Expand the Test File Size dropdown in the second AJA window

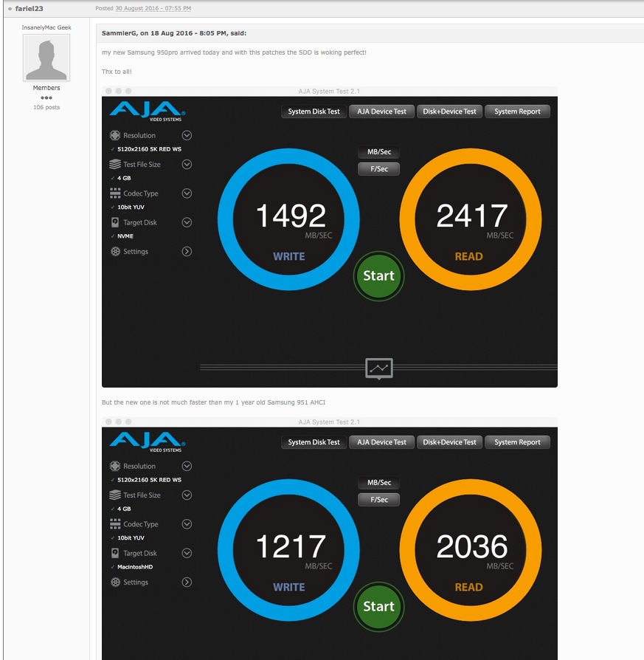click(187, 495)
